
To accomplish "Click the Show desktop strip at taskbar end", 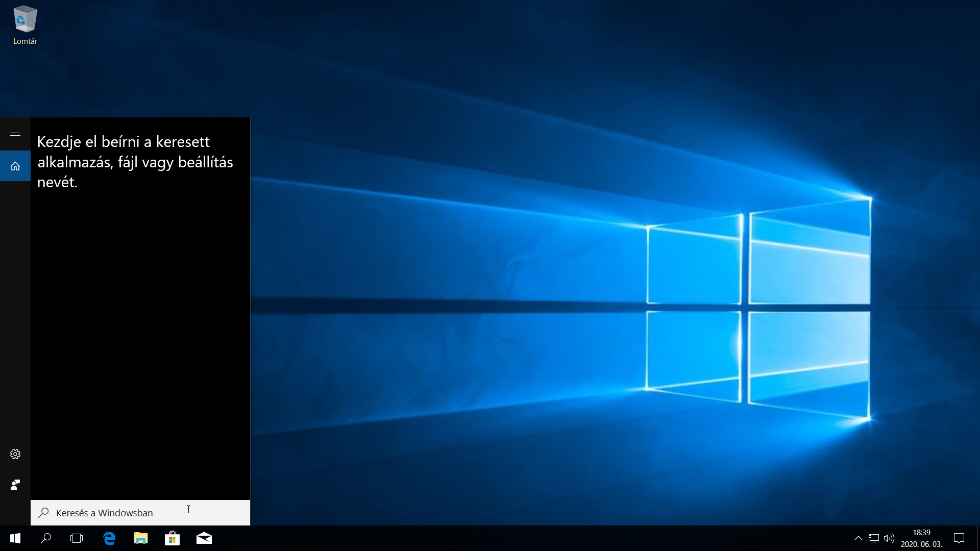I will coord(977,538).
